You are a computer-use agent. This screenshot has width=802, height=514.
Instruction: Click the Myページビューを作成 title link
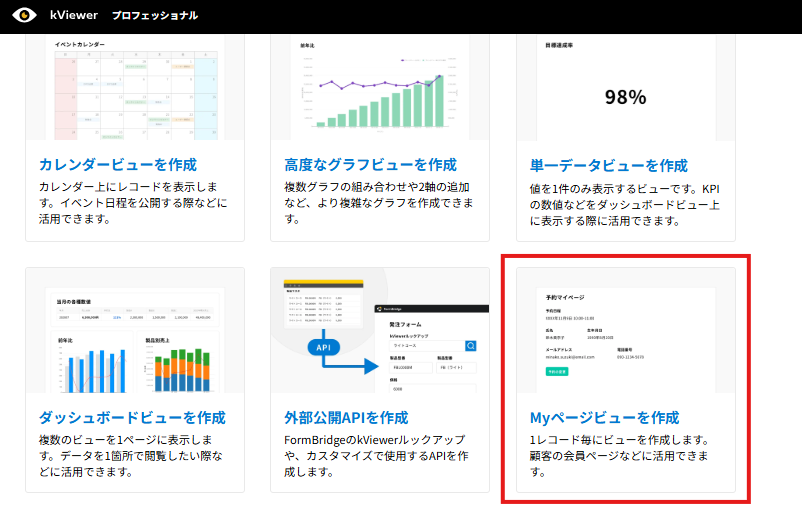(604, 417)
